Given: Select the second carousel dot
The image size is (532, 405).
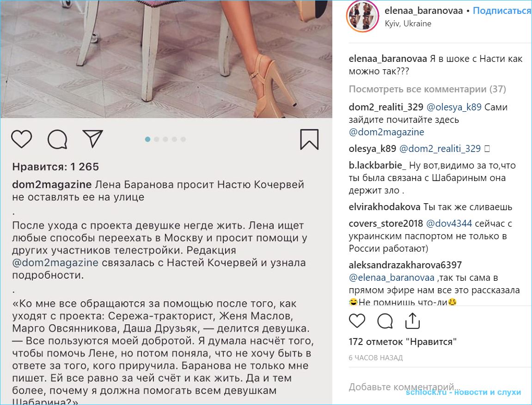Looking at the screenshot, I should click(x=156, y=139).
